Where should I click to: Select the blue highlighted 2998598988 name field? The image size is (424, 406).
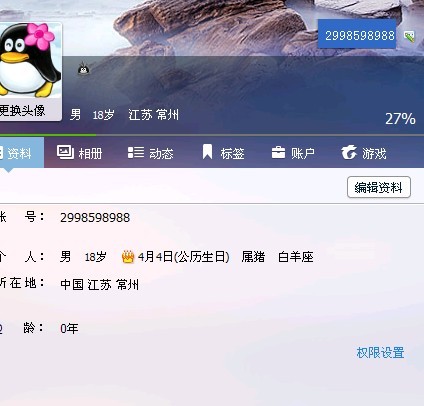click(x=357, y=34)
